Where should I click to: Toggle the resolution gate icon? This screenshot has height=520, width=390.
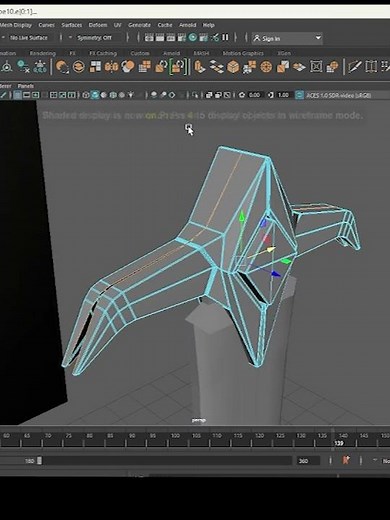tap(35, 95)
